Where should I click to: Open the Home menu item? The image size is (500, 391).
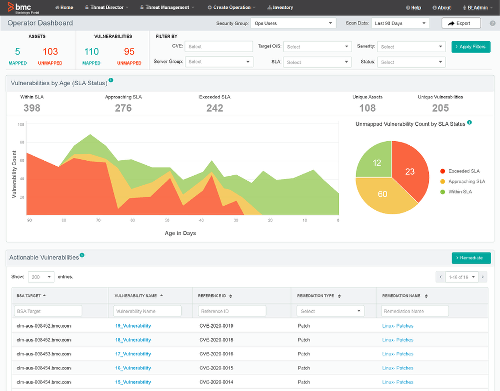[x=64, y=7]
